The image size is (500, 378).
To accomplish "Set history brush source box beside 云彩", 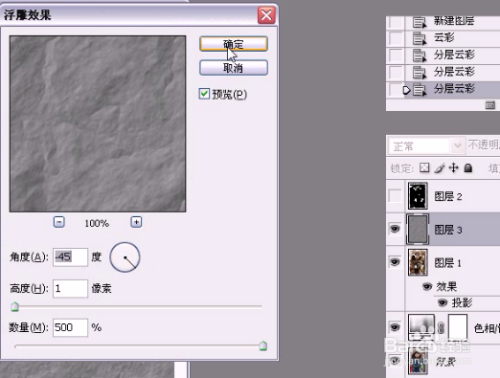I will coord(396,38).
